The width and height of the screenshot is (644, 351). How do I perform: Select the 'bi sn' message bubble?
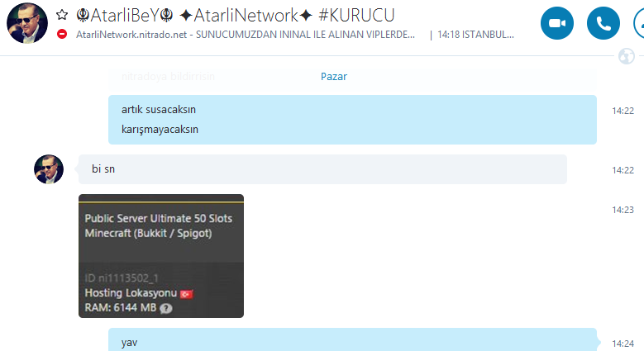[x=322, y=169]
